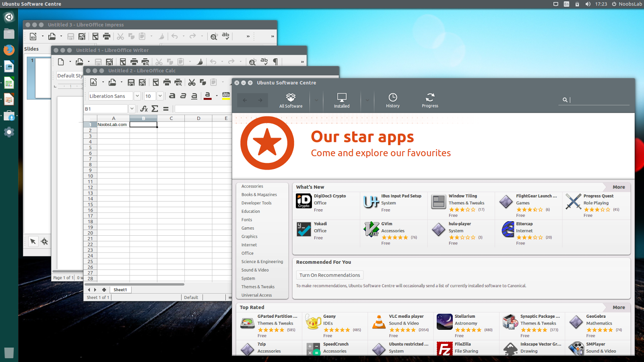Image resolution: width=644 pixels, height=362 pixels.
Task: Click More button in What's New
Action: [619, 187]
